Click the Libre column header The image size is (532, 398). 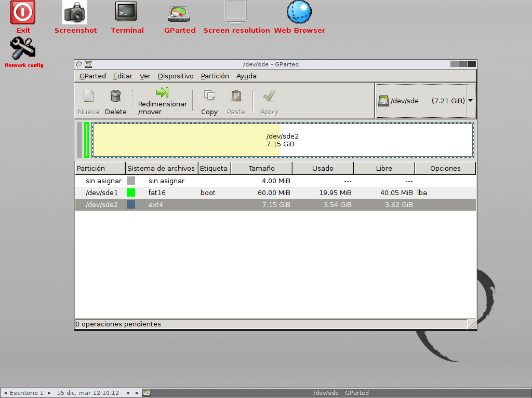pos(384,169)
